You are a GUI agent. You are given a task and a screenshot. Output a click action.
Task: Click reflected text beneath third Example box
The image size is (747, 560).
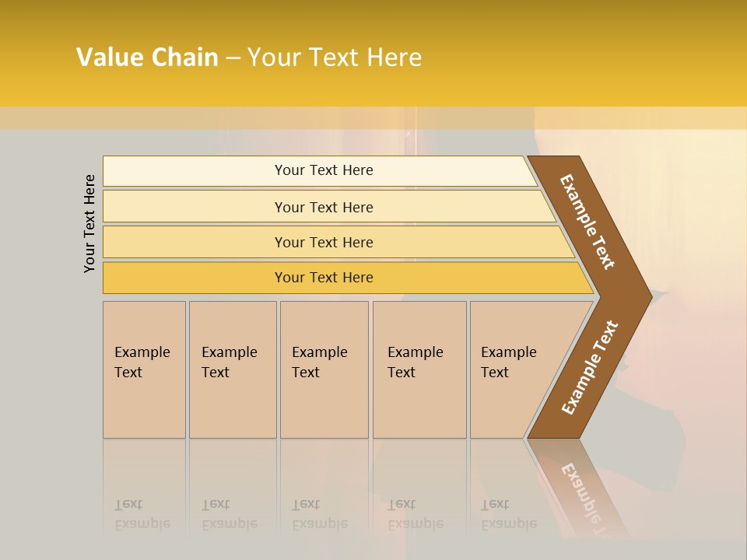319,514
